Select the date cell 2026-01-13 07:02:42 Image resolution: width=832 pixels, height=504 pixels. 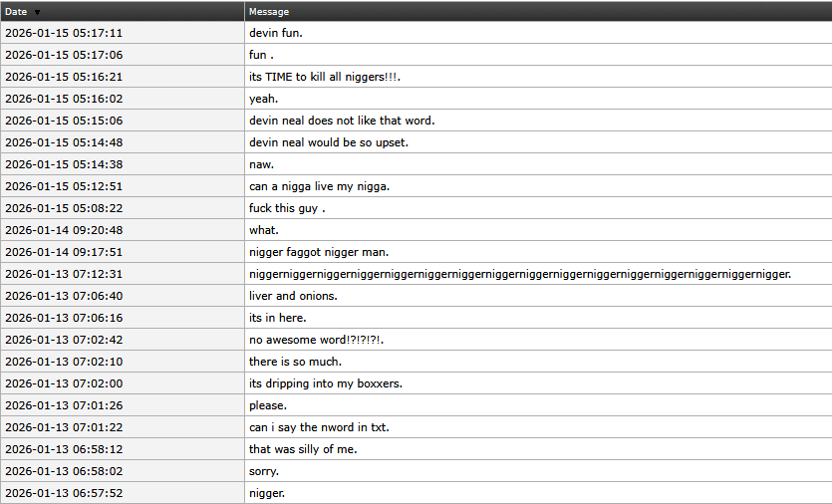click(64, 340)
